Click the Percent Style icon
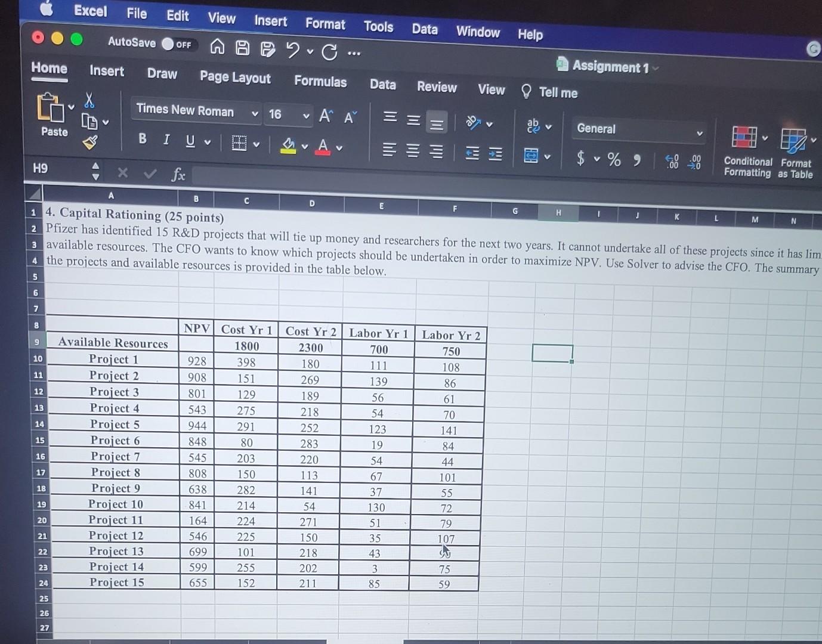This screenshot has height=644, width=822. point(614,159)
